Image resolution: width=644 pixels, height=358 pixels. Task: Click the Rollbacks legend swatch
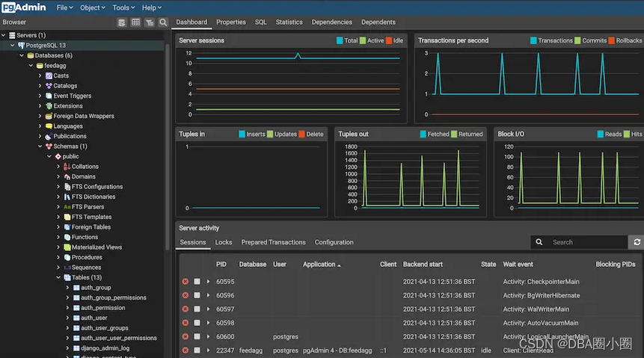612,40
